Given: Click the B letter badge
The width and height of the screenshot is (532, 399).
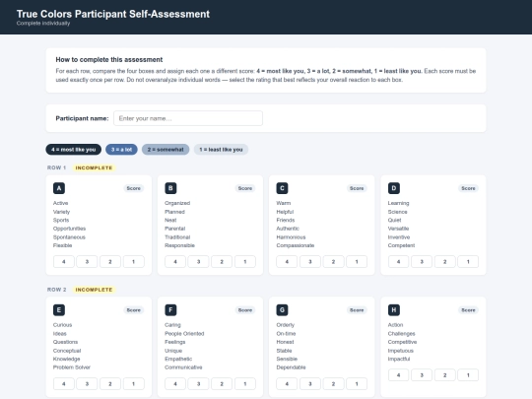Looking at the screenshot, I should tap(170, 188).
